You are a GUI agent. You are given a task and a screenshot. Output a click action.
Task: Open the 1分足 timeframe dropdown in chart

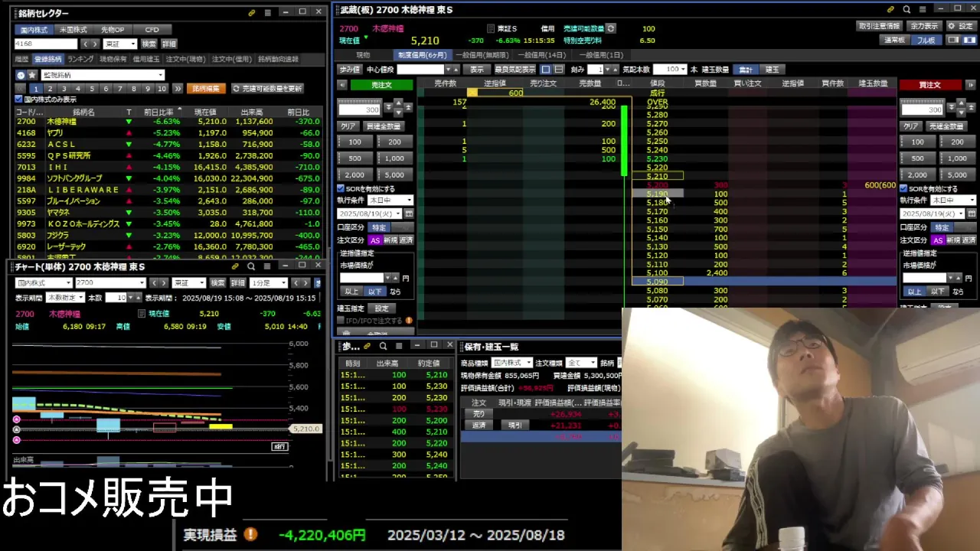(268, 282)
